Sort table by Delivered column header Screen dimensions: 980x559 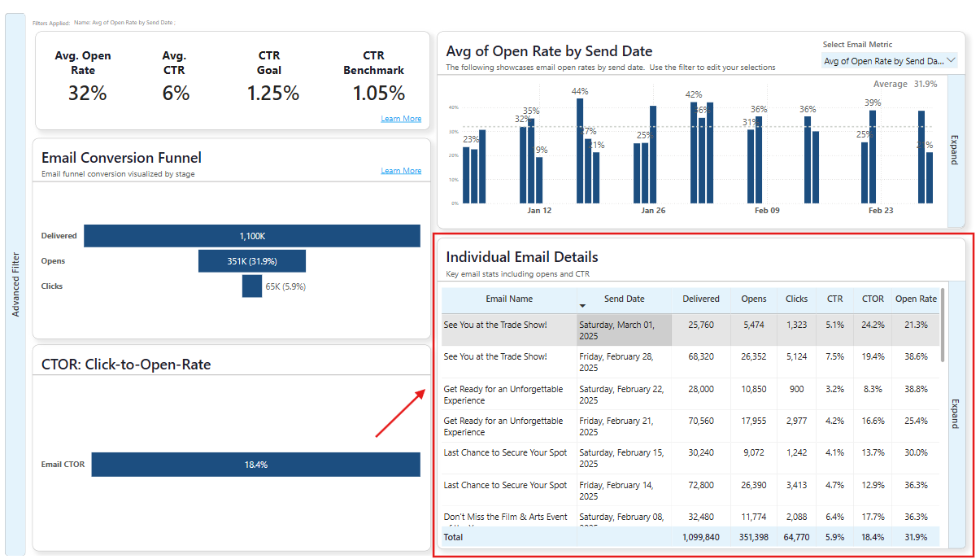click(700, 299)
